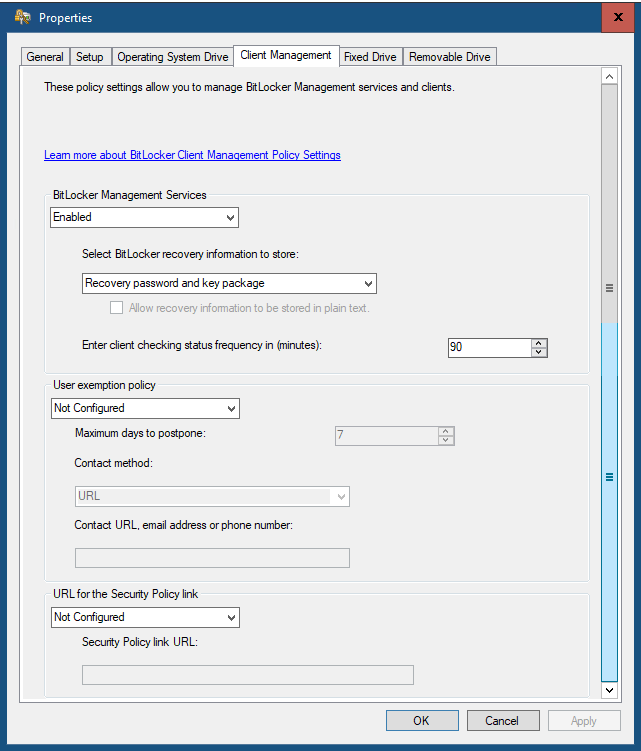Click the Contact URL, email or phone field
Image resolution: width=641 pixels, height=751 pixels.
[212, 558]
